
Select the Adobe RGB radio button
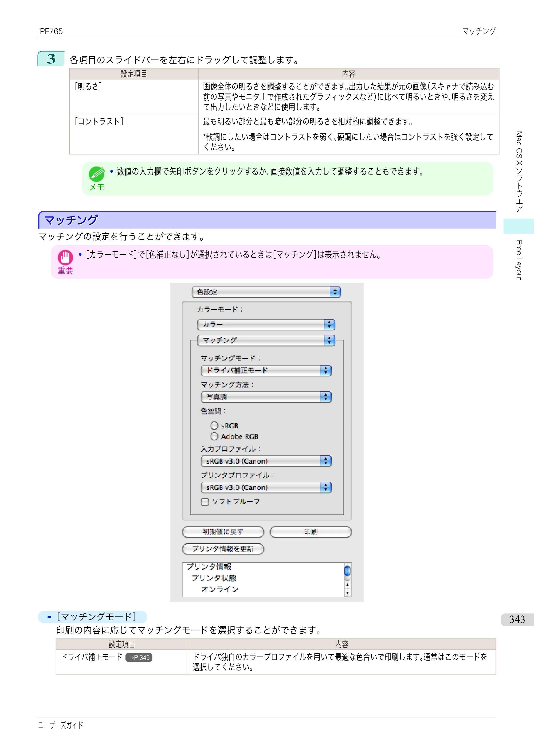(214, 437)
